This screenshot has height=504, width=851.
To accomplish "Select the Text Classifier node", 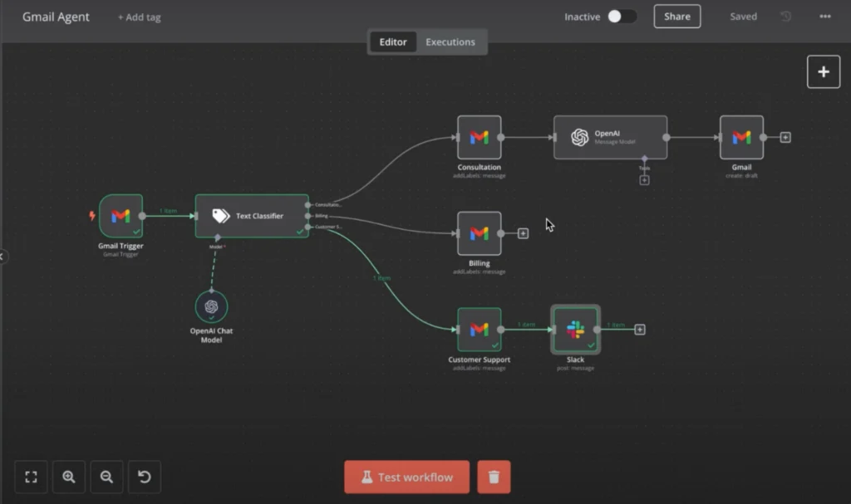I will click(x=251, y=216).
